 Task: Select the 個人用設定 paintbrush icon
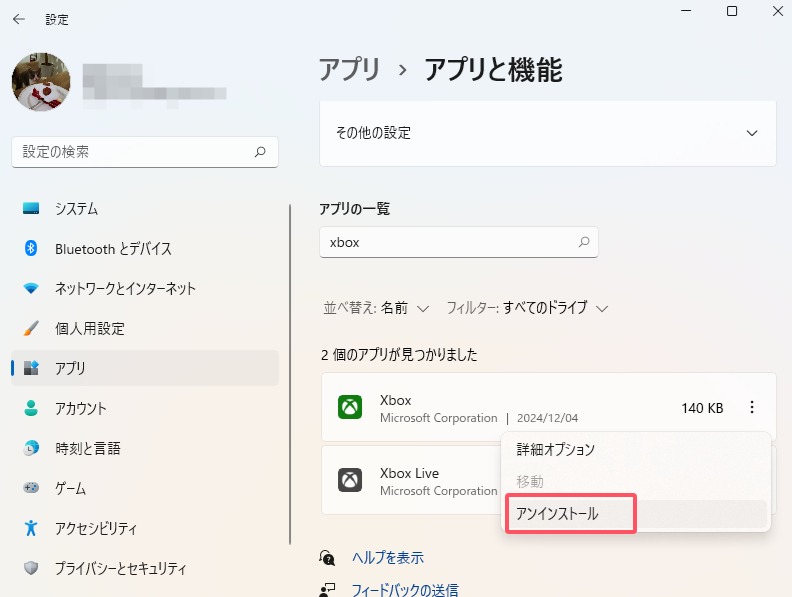tap(31, 328)
